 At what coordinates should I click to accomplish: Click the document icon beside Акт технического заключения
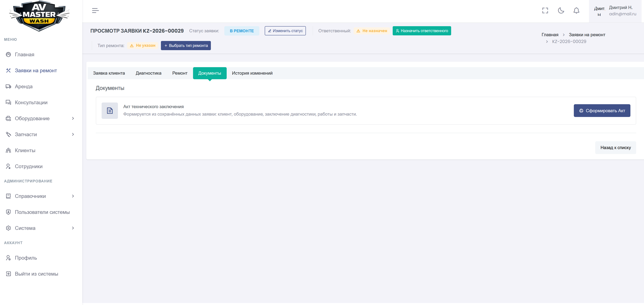point(110,111)
